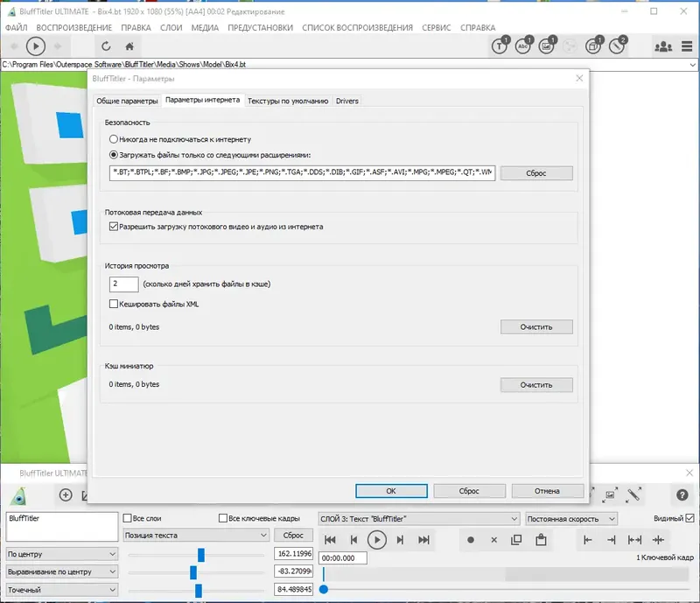Add a 3D model layer
Image resolution: width=700 pixels, height=603 pixels.
click(594, 46)
